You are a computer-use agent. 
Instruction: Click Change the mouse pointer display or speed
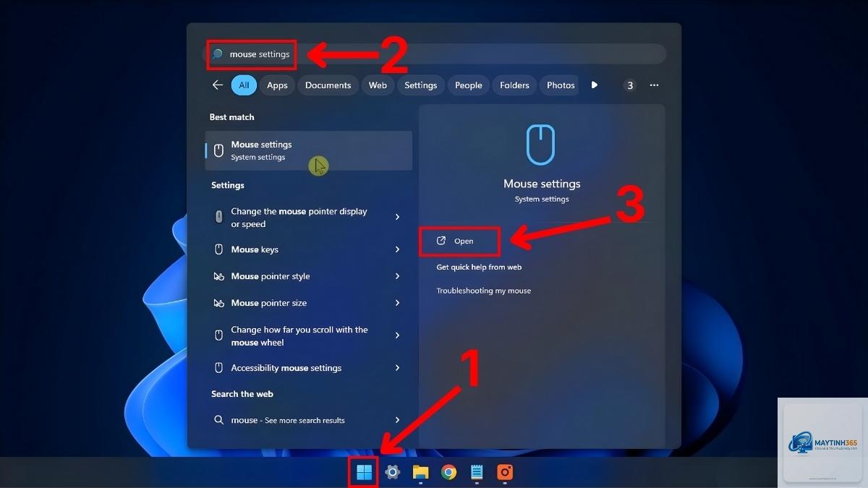299,218
